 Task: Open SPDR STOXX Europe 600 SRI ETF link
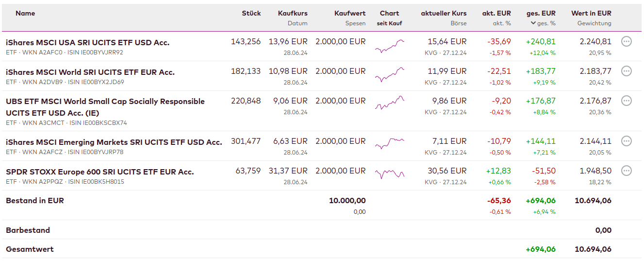click(99, 172)
